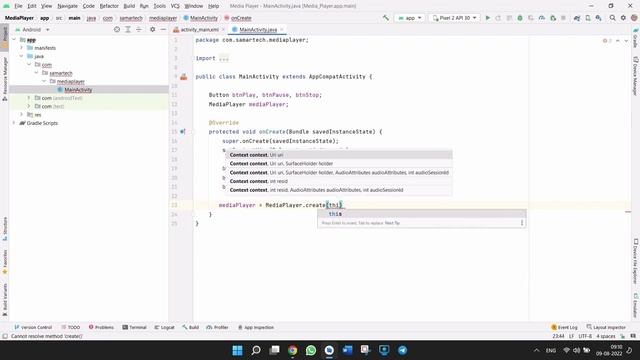
Task: Click the Make Project hammer icon
Action: click(386, 18)
